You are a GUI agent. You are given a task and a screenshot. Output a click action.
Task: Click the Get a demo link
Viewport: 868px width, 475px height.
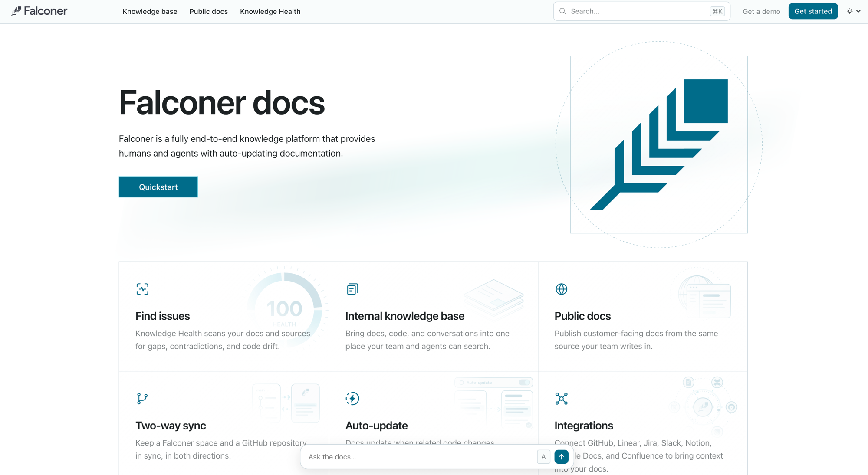click(x=761, y=11)
